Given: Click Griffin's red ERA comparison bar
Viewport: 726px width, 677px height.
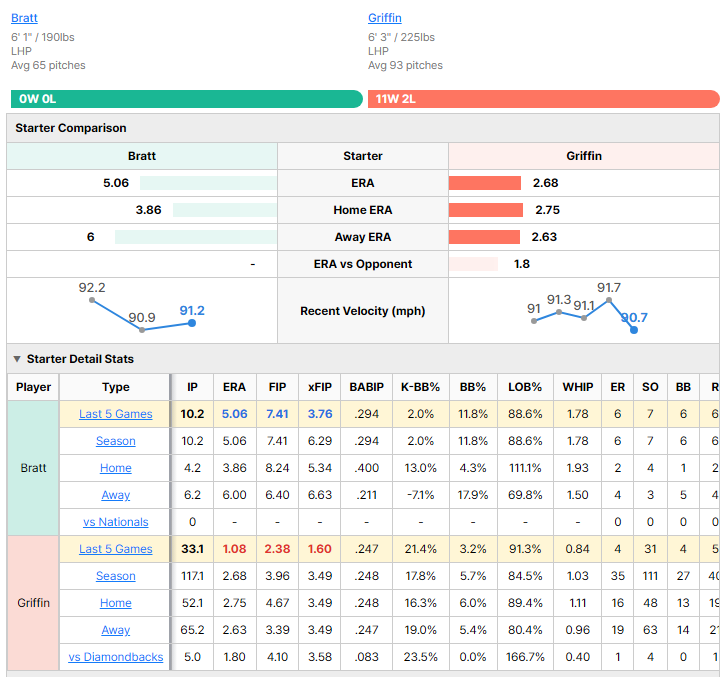Looking at the screenshot, I should (x=485, y=183).
